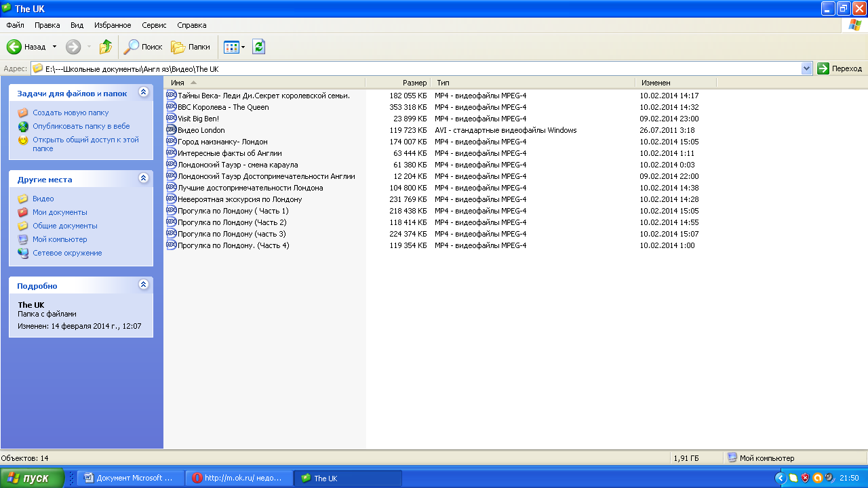Select icon of Прогулка по Лондону ( Часть 1)
The height and width of the screenshot is (488, 868).
(x=172, y=211)
